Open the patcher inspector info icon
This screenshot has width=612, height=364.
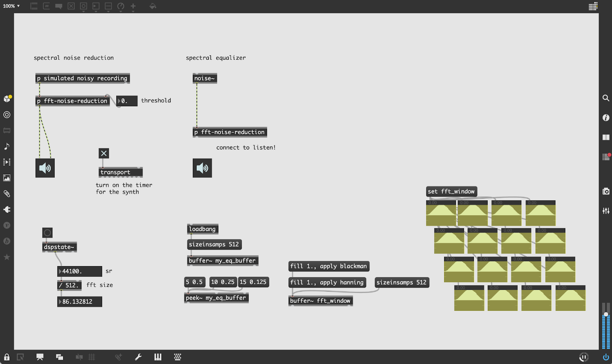pos(606,118)
